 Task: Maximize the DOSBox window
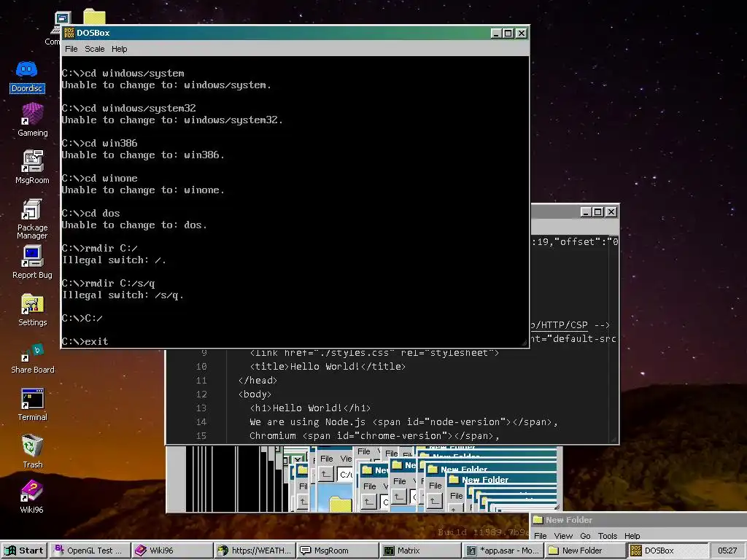[x=508, y=33]
